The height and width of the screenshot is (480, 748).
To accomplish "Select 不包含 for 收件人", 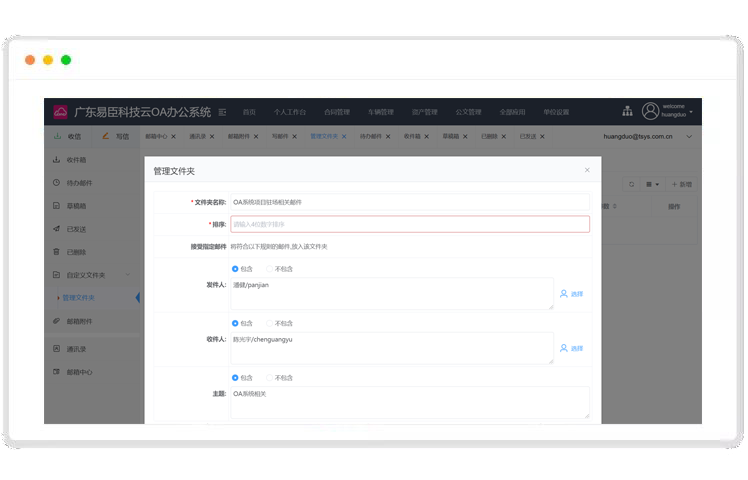I will tap(280, 323).
